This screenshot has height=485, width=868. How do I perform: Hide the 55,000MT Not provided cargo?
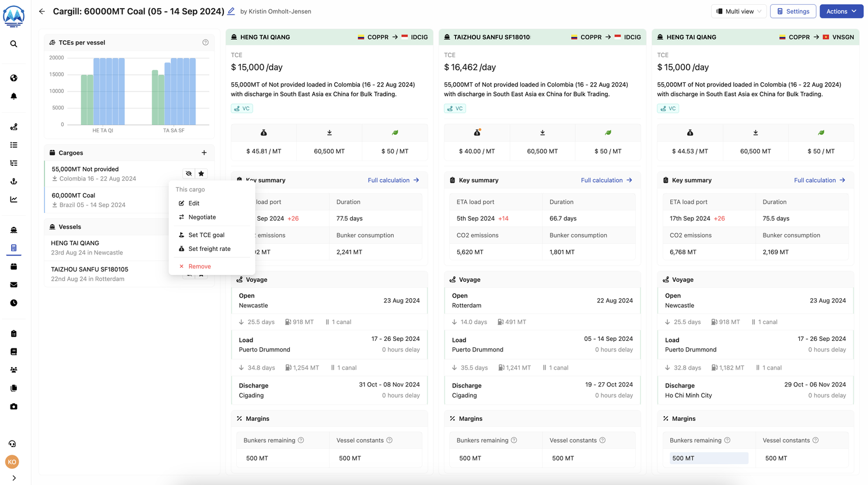[188, 173]
